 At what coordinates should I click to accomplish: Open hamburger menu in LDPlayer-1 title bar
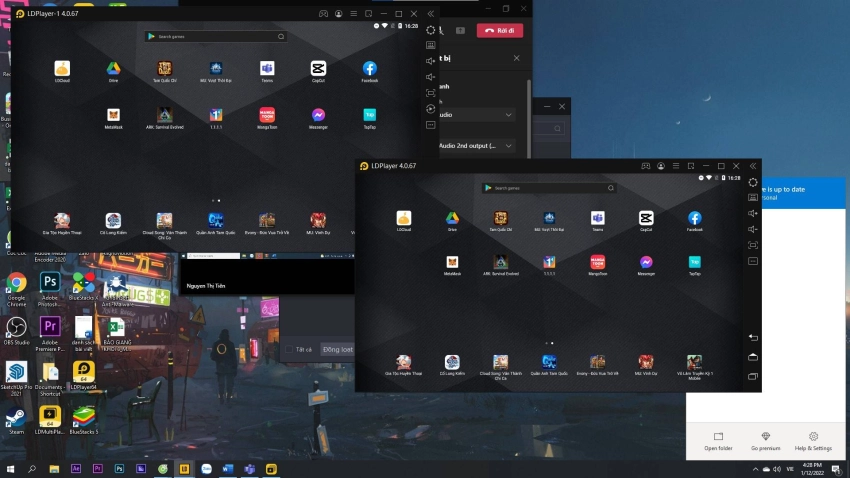tap(354, 14)
